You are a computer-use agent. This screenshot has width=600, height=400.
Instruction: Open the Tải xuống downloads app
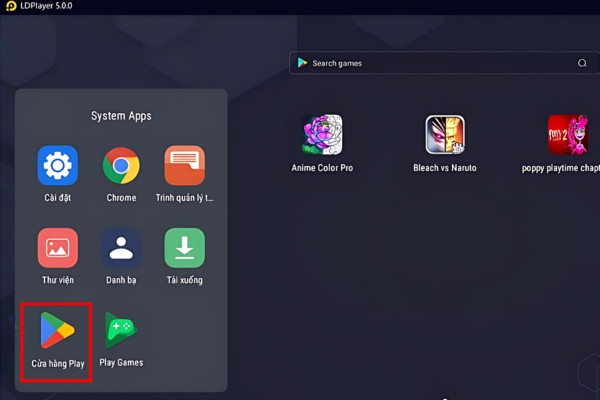point(185,248)
